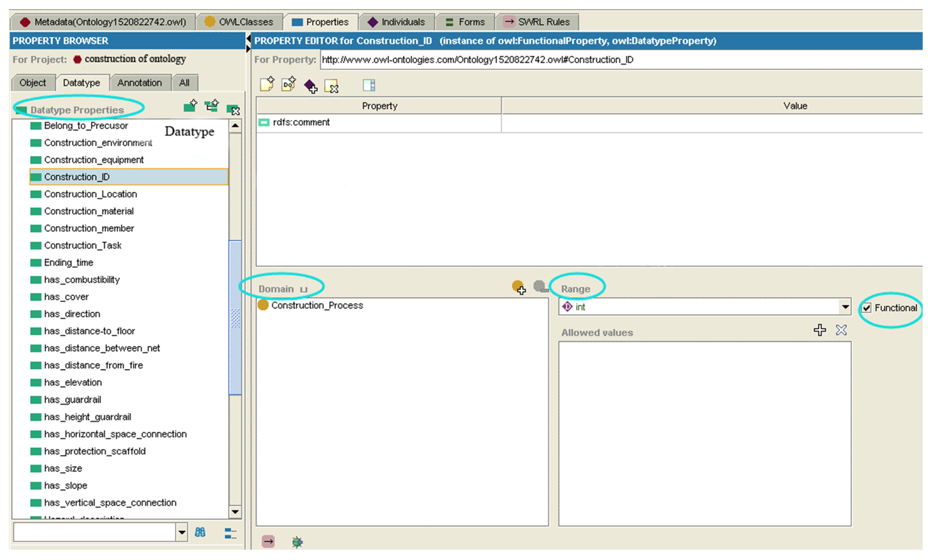Screen dimensions: 932x560
Task: Click the create datatype property icon
Action: (190, 106)
